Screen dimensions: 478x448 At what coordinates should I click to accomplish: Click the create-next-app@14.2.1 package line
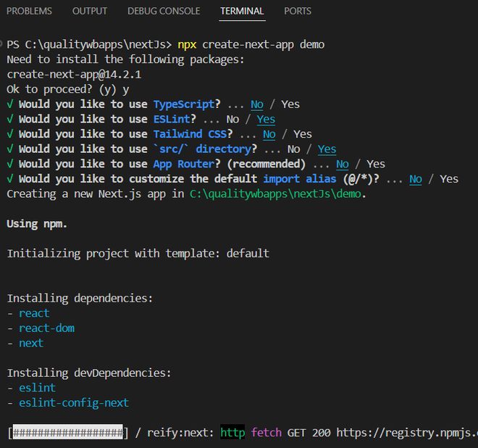pos(74,75)
